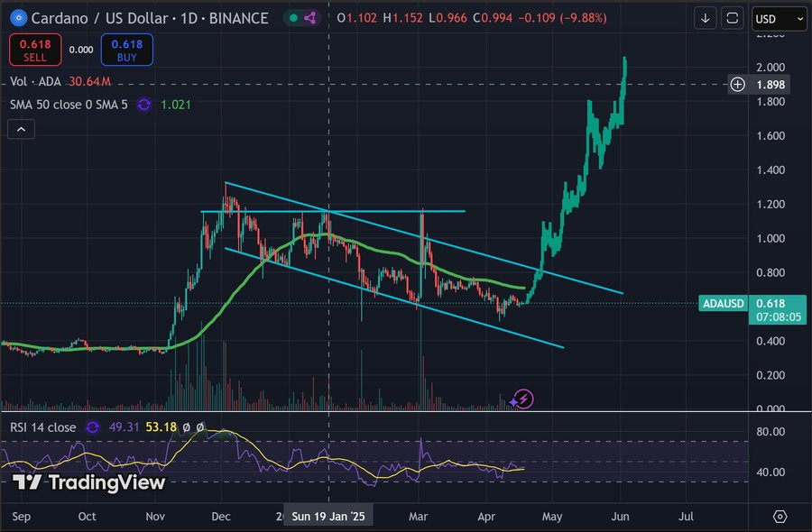812x532 pixels.
Task: Click the 40.00 RSI scale label
Action: pyautogui.click(x=770, y=472)
